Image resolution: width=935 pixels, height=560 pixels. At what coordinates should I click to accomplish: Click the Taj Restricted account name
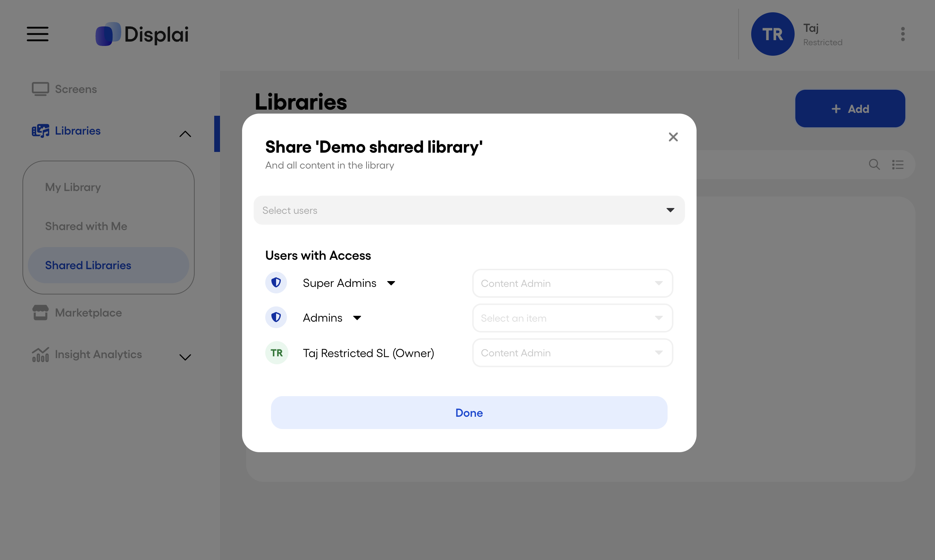tap(822, 34)
